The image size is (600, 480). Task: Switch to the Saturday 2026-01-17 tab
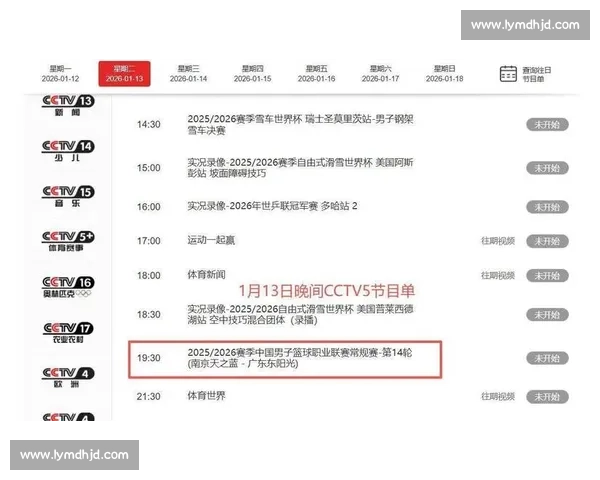click(380, 73)
